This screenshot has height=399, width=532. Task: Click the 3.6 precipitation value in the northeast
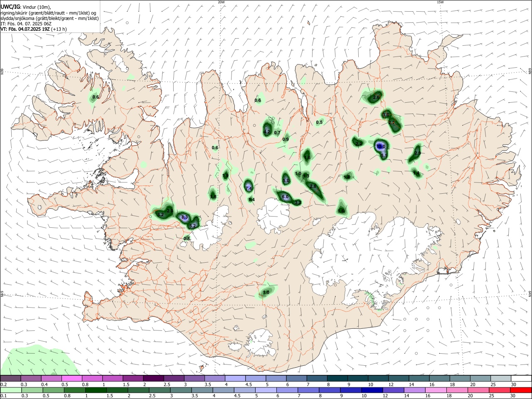coord(386,115)
